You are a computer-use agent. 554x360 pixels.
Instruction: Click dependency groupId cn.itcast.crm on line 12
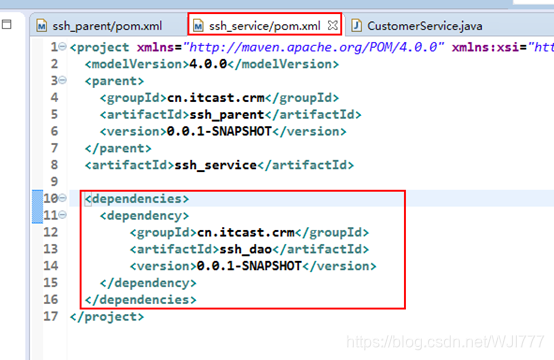[246, 232]
